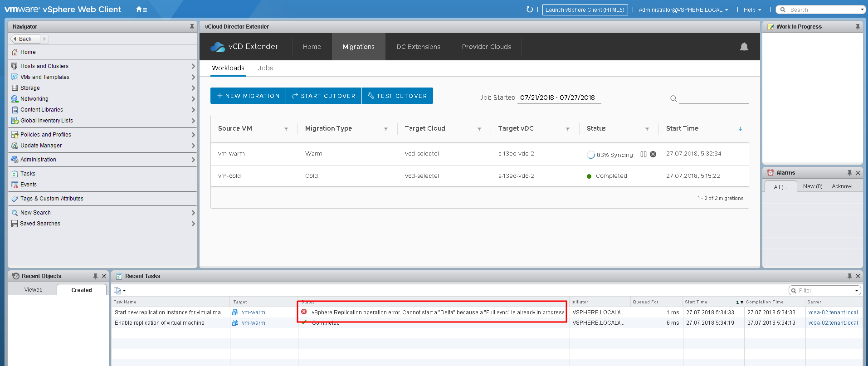This screenshot has height=366, width=868.
Task: Open the Target vDC column filter
Action: click(x=568, y=129)
